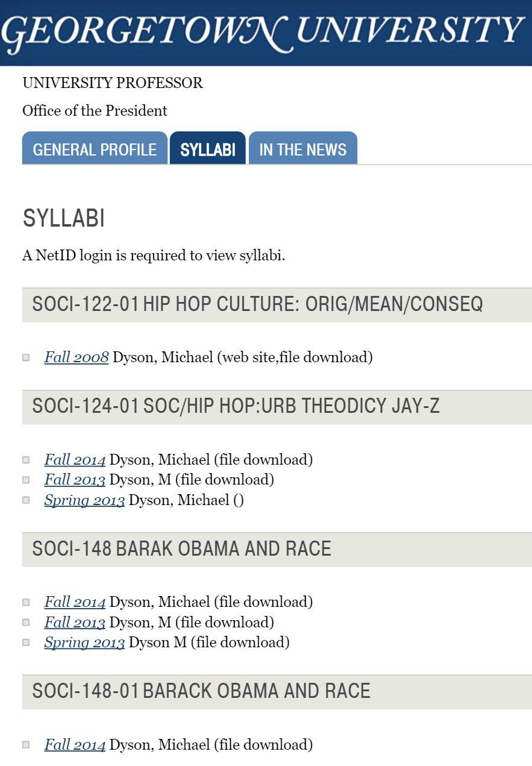Open Fall 2014 link under SOCI-124-01
This screenshot has width=532, height=766.
coord(75,460)
